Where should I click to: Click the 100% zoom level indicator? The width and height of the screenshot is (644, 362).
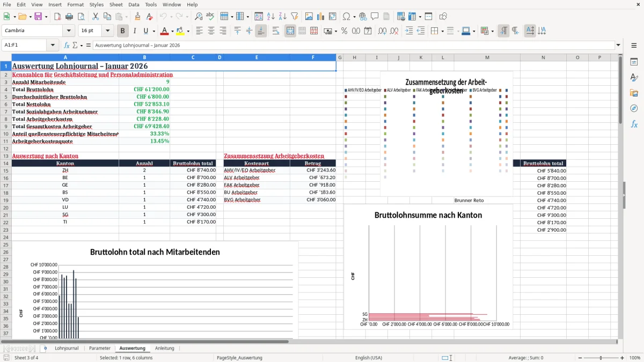pyautogui.click(x=635, y=358)
